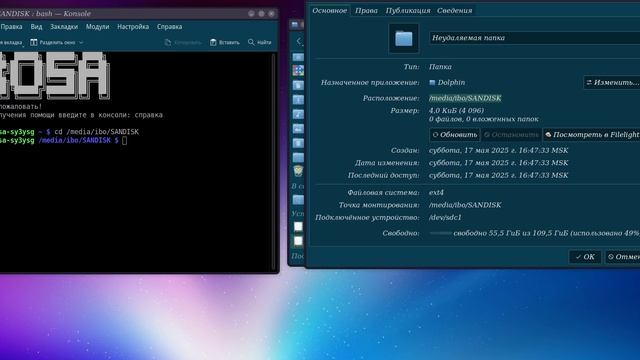640x360 pixels.
Task: Click the Папка type value
Action: (440, 67)
